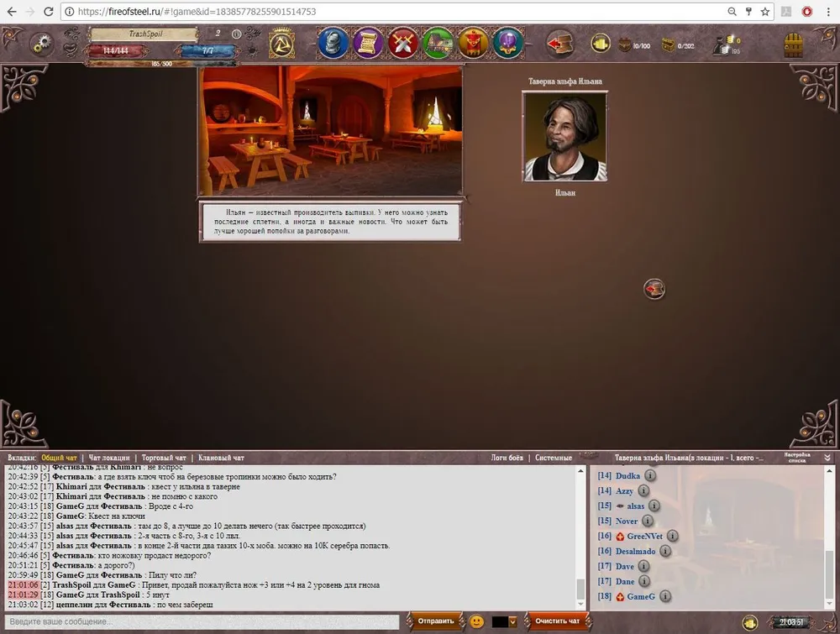Viewport: 840px width, 634px height.
Task: Go back with browser back arrow
Action: click(12, 11)
